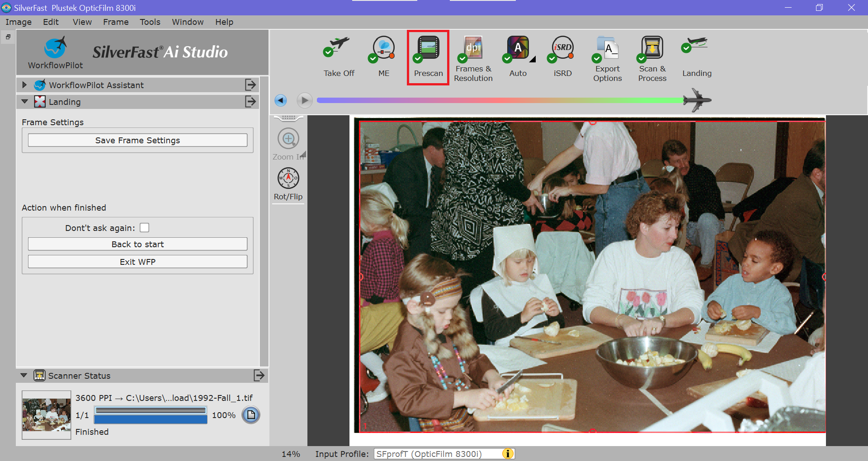This screenshot has width=868, height=461.
Task: Open the View menu
Action: 82,22
